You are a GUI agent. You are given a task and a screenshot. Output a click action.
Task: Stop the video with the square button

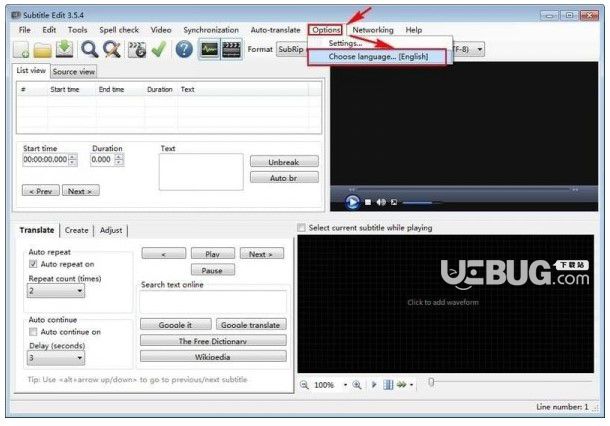tap(368, 202)
